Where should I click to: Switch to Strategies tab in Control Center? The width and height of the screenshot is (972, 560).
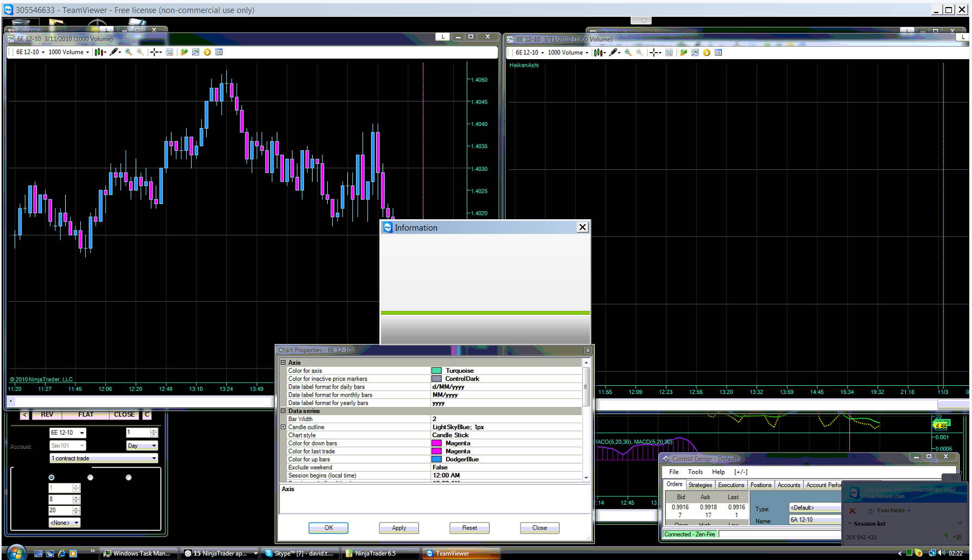tap(700, 485)
